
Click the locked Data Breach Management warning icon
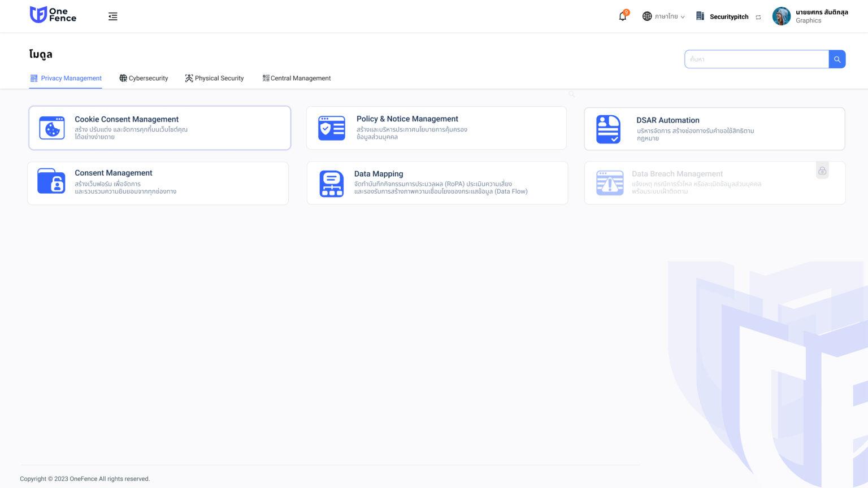click(x=610, y=183)
